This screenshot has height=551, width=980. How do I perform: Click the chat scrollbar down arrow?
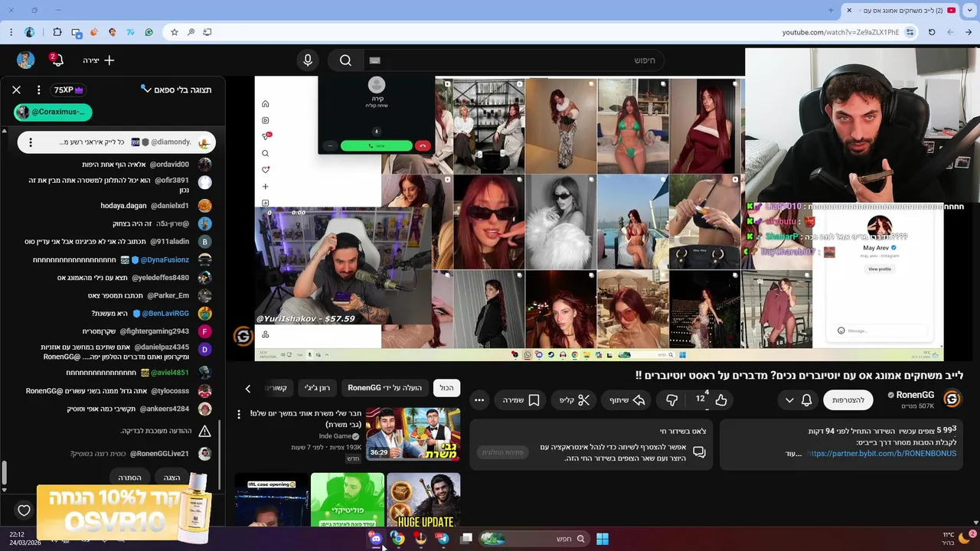coord(4,490)
